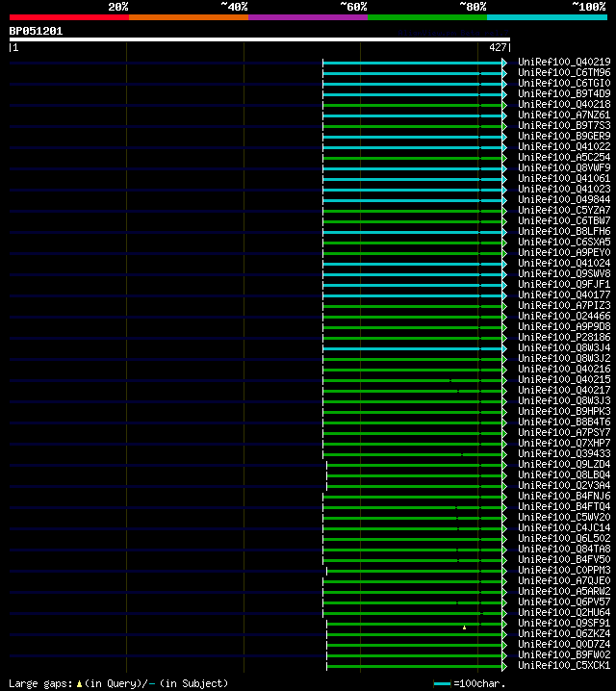Click the UniRef100_C6SXA5 label
The width and height of the screenshot is (616, 691).
564,242
